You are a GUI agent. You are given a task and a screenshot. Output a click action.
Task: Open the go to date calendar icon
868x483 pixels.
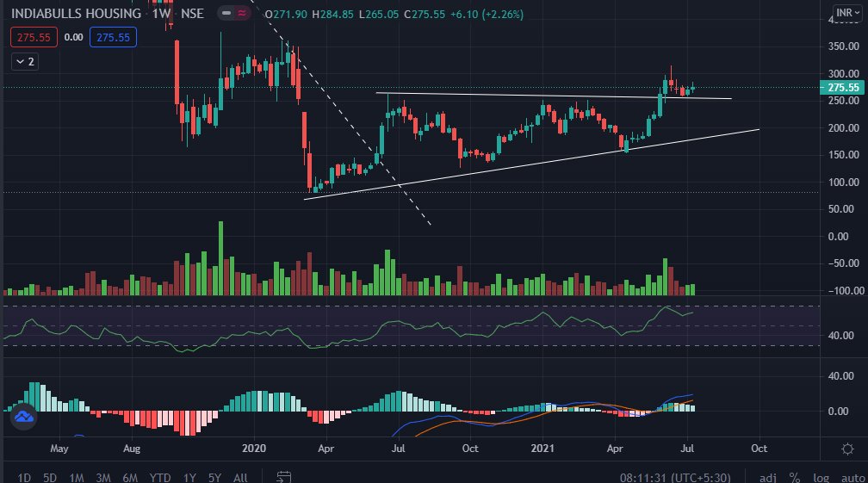283,476
